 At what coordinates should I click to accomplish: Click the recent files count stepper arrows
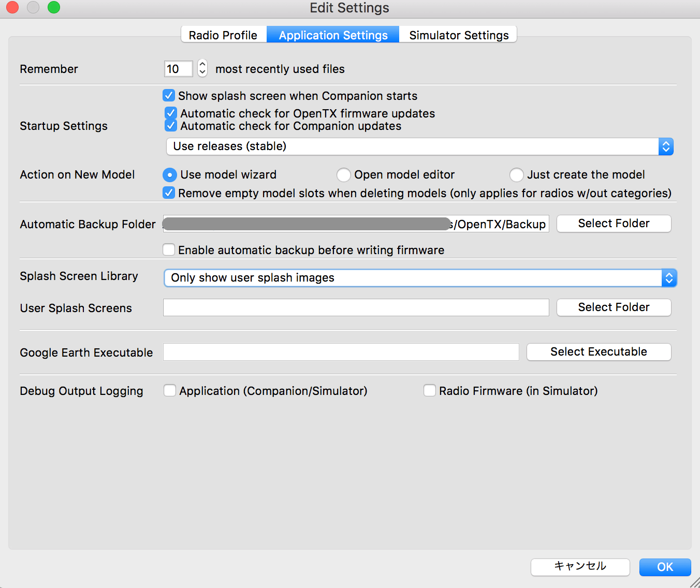(202, 68)
